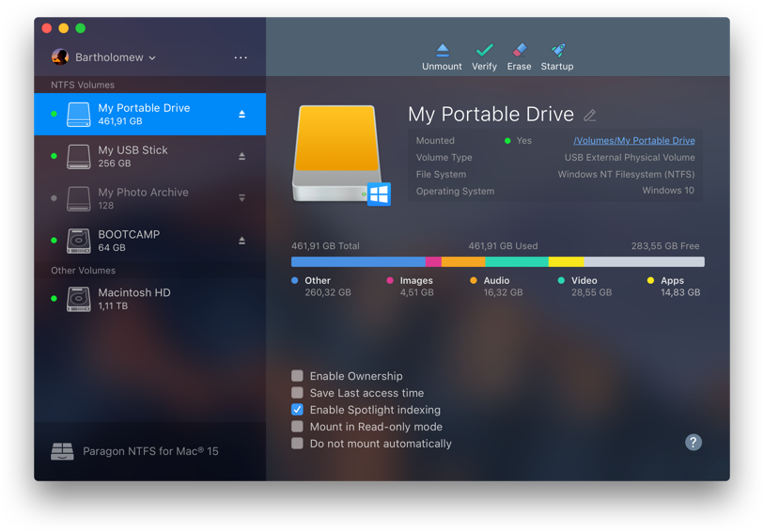Click BOOTCAMP hard disk icon
Image resolution: width=764 pixels, height=532 pixels.
(x=78, y=241)
